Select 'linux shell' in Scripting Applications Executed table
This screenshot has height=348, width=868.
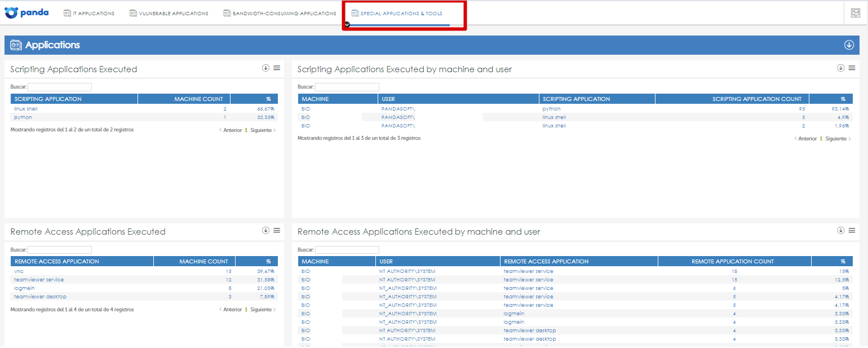click(25, 109)
